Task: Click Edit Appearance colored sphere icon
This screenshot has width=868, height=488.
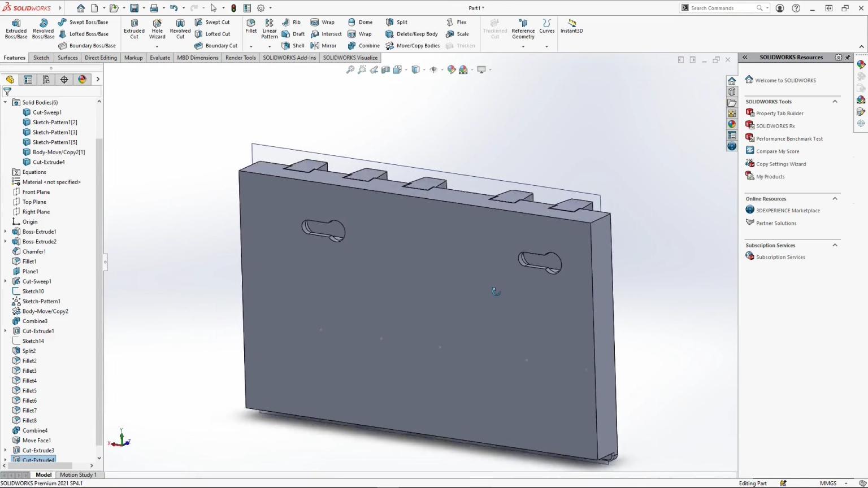Action: pyautogui.click(x=451, y=69)
